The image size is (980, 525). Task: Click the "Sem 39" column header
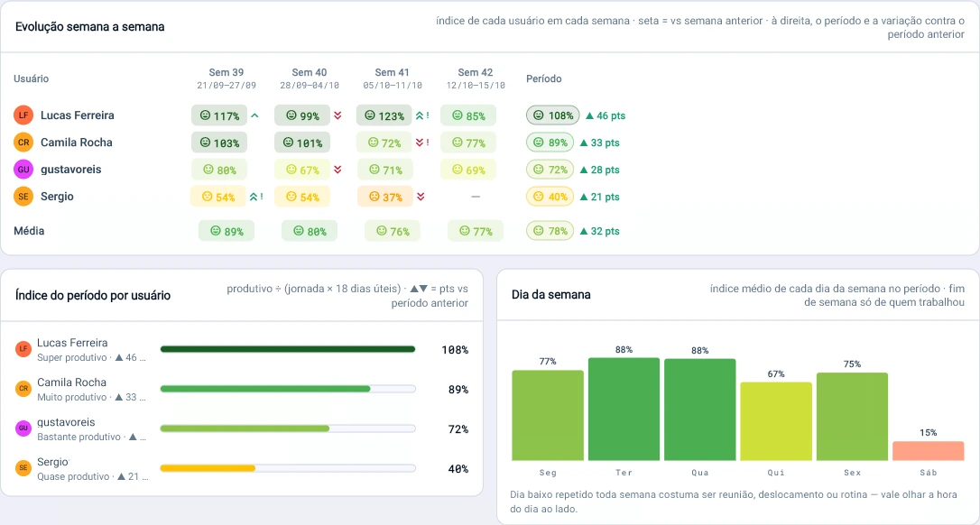[227, 78]
